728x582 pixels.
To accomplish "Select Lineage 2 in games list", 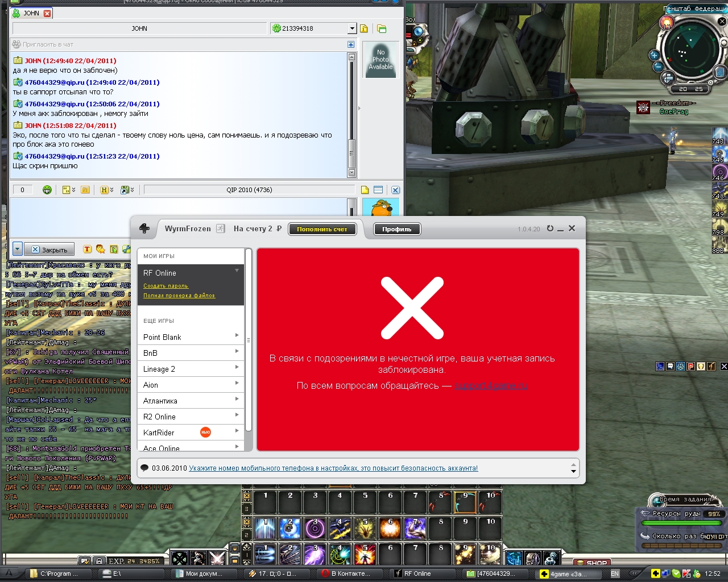I will 191,369.
